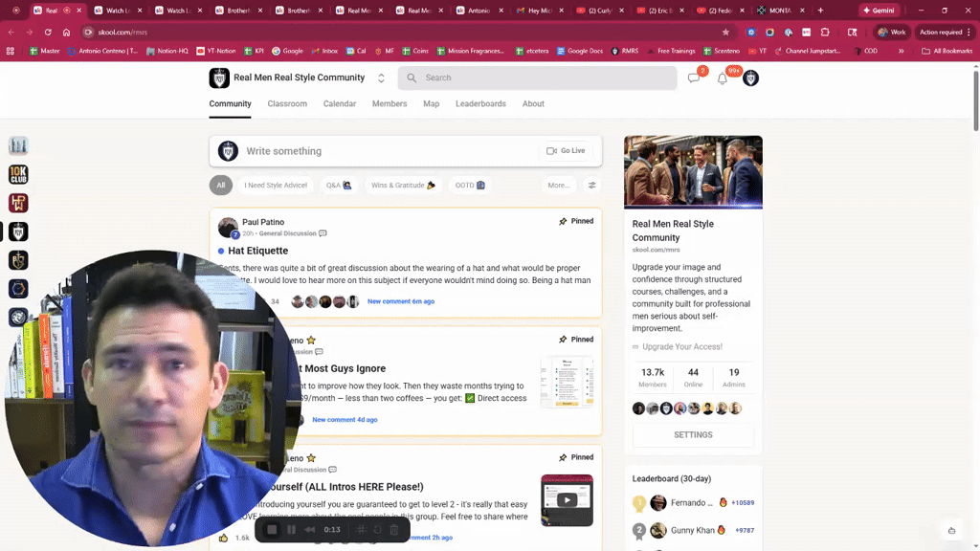
Task: Open the chat messages icon
Action: click(x=693, y=78)
